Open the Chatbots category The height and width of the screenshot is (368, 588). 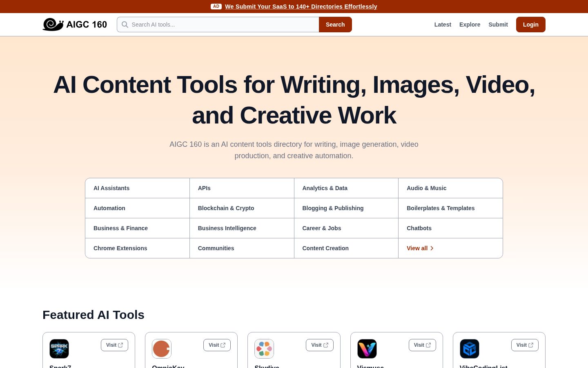click(x=450, y=228)
